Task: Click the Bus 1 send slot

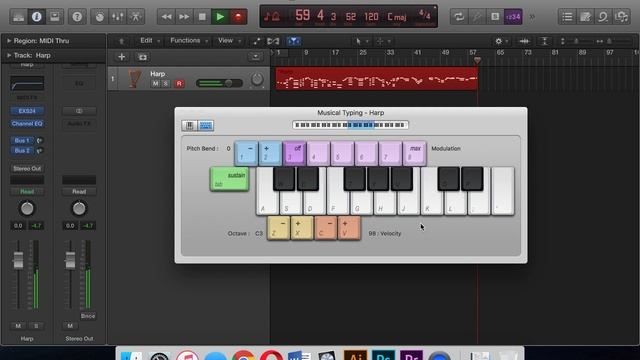Action: coord(22,140)
